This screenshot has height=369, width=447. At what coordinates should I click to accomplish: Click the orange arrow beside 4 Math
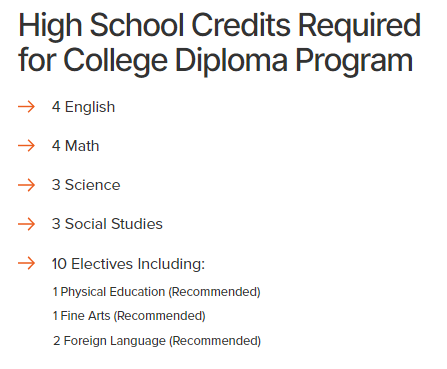pyautogui.click(x=26, y=146)
